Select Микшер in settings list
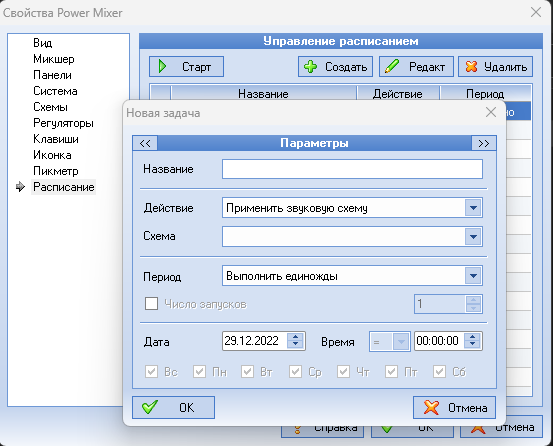The height and width of the screenshot is (446, 553). 54,59
